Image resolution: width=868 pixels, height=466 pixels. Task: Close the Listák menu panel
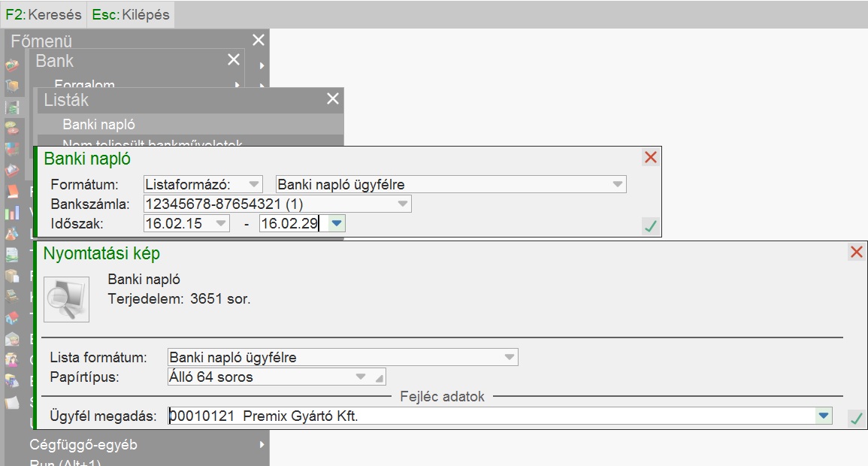pos(333,98)
